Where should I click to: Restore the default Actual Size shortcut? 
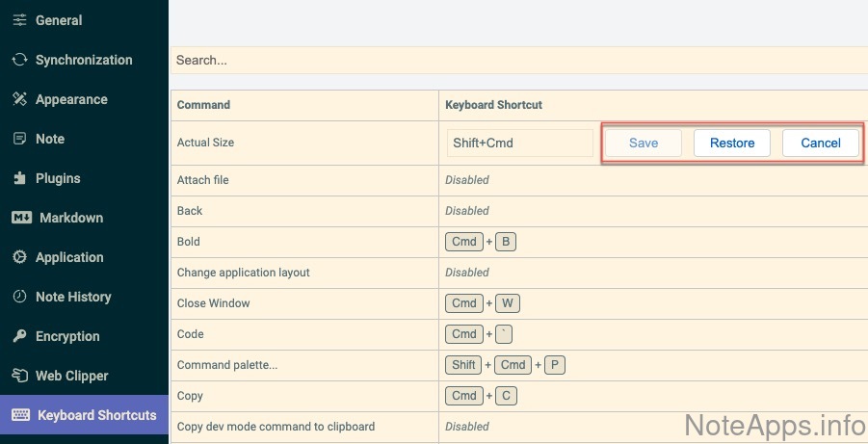pos(732,143)
